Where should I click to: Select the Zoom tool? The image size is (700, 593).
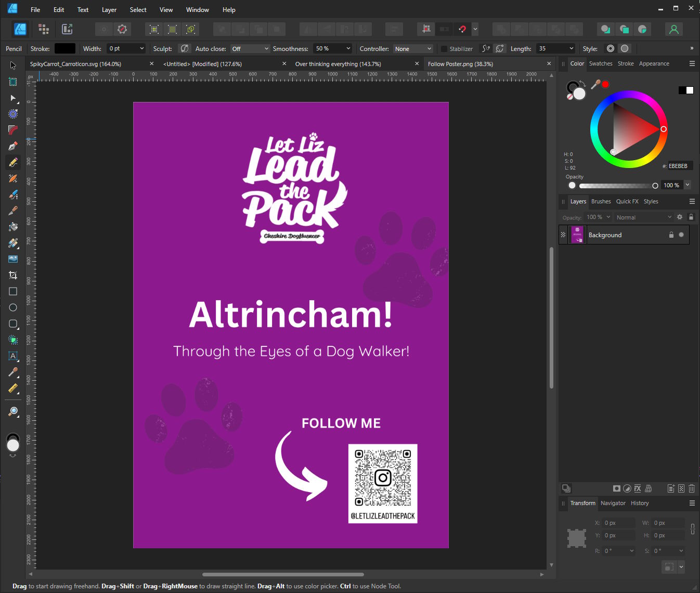[x=13, y=412]
